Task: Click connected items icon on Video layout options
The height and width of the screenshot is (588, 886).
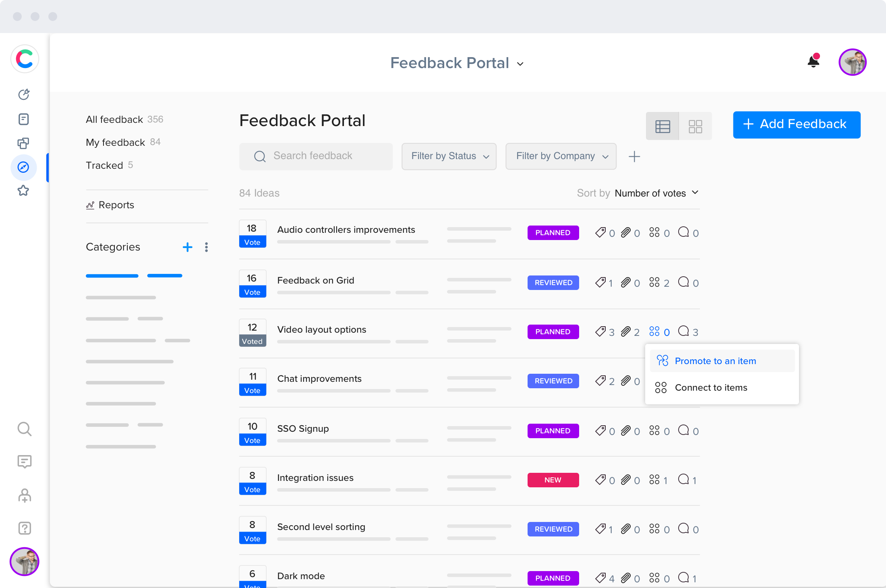Action: (x=654, y=331)
